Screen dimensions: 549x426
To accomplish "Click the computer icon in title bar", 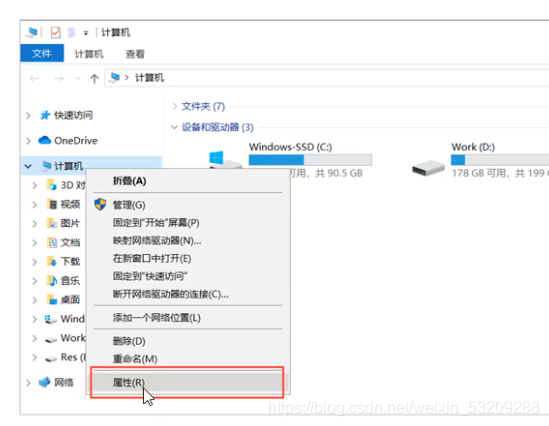I will coord(32,33).
